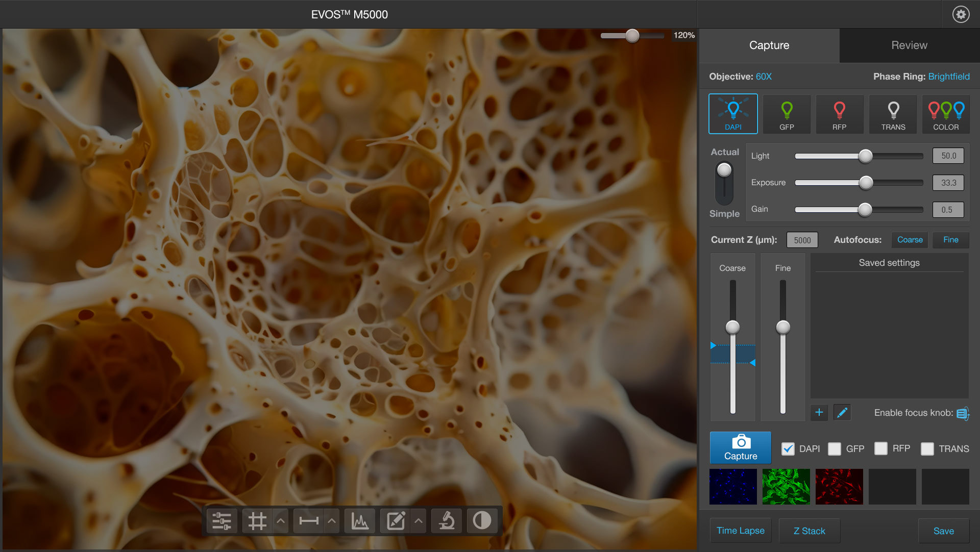
Task: Flip the Actual/Simple mode switch
Action: point(724,183)
